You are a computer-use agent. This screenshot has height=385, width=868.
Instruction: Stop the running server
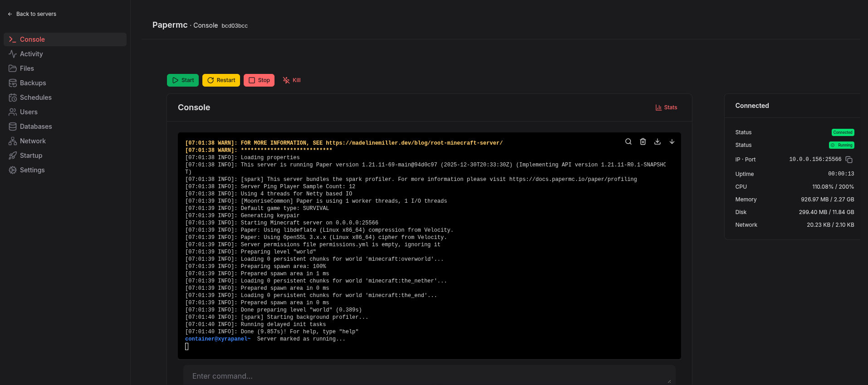(259, 80)
